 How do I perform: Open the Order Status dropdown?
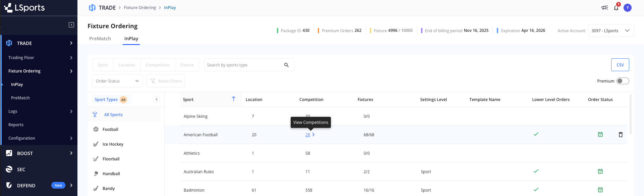[x=117, y=81]
